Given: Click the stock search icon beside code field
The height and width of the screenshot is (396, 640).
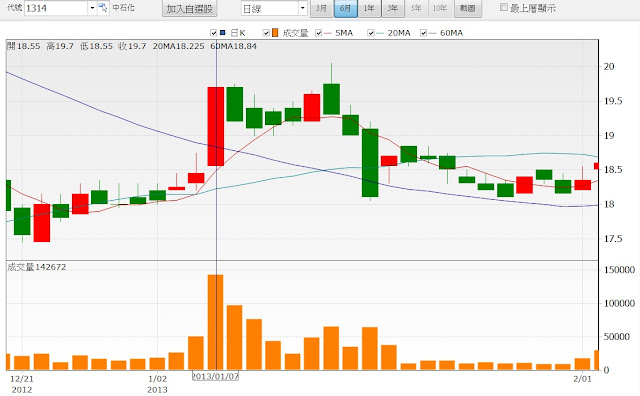Looking at the screenshot, I should (x=103, y=8).
